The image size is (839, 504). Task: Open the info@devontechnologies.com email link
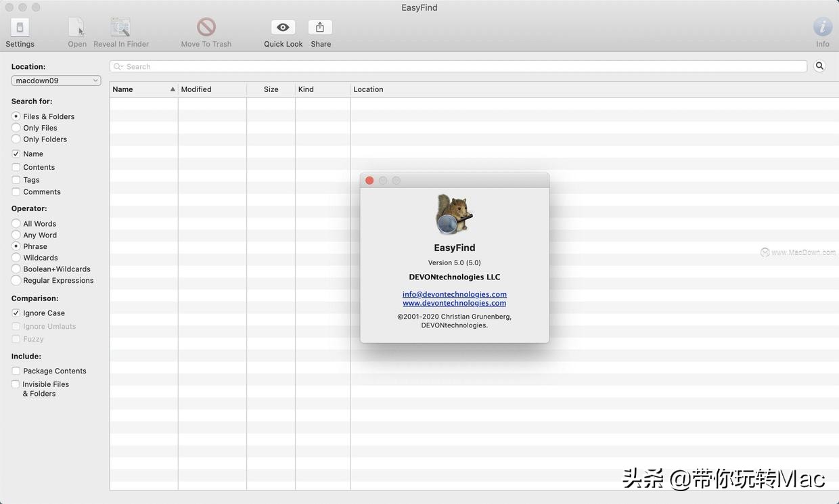pyautogui.click(x=455, y=294)
